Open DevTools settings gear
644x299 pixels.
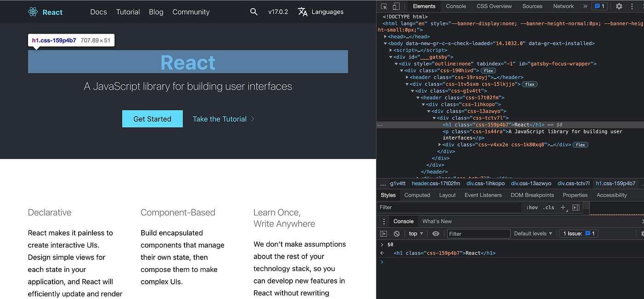619,6
